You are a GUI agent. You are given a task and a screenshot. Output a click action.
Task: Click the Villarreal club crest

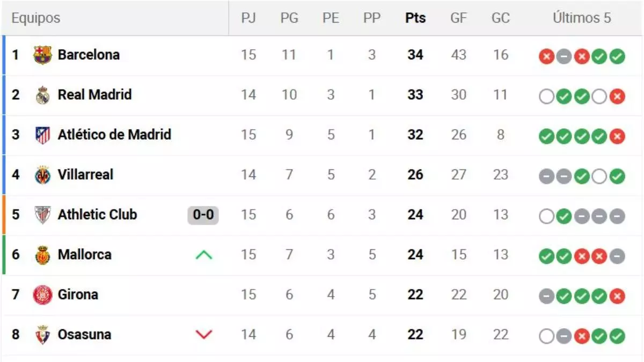pyautogui.click(x=41, y=174)
